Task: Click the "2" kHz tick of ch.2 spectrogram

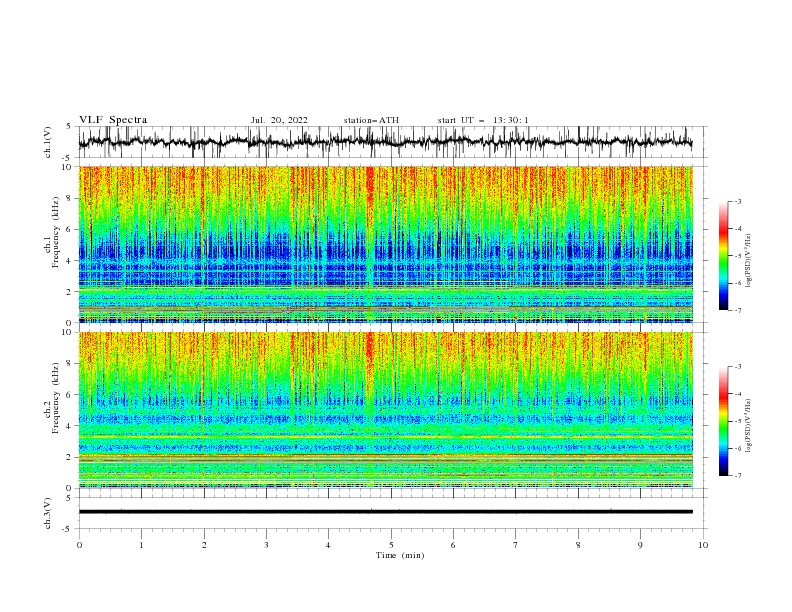Action: 70,457
